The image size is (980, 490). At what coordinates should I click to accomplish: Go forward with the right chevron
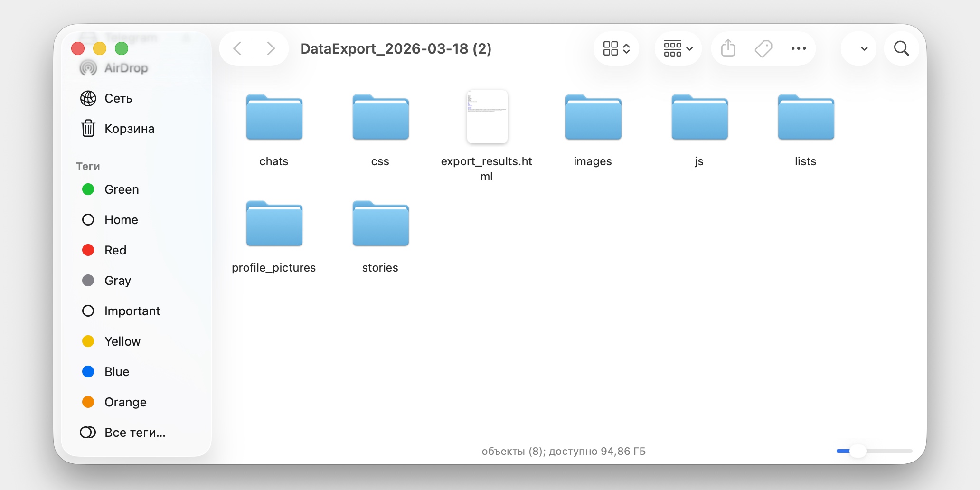[271, 48]
